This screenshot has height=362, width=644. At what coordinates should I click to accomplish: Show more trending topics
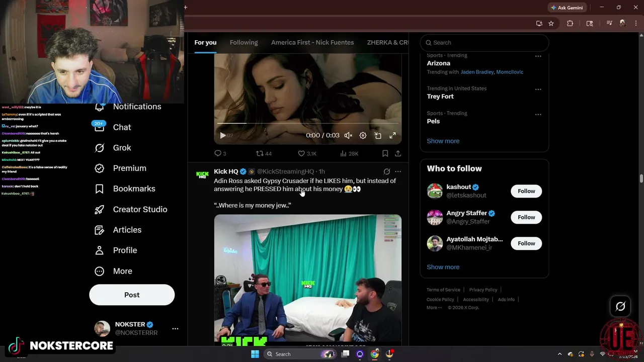point(443,141)
